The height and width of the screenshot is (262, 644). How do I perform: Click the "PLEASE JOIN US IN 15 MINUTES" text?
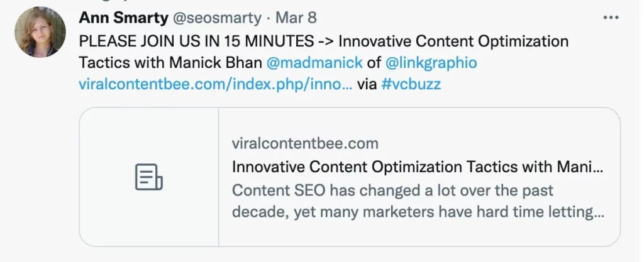196,42
